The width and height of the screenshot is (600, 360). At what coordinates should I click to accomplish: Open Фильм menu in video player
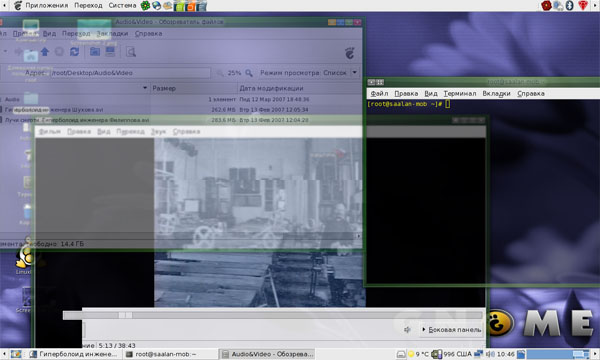tap(50, 132)
